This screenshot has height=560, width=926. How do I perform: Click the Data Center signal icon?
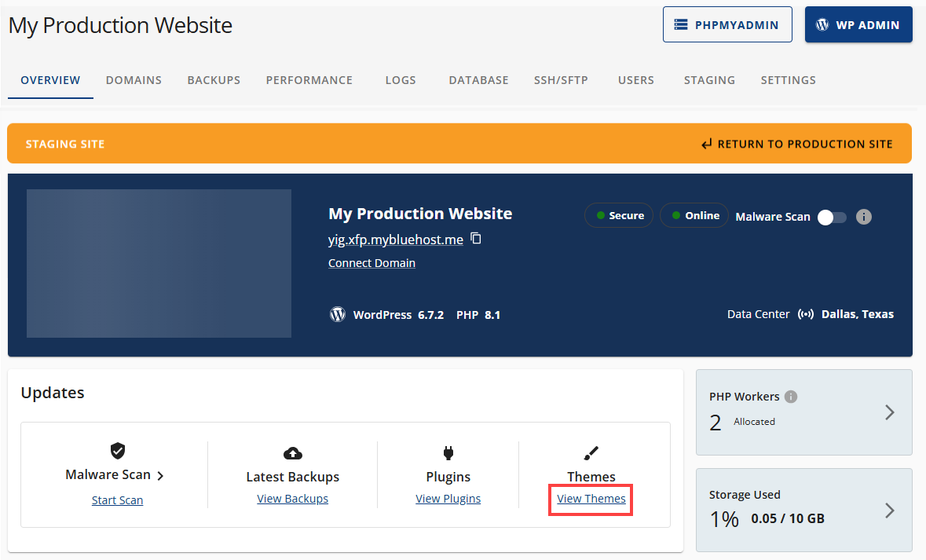[x=807, y=313]
